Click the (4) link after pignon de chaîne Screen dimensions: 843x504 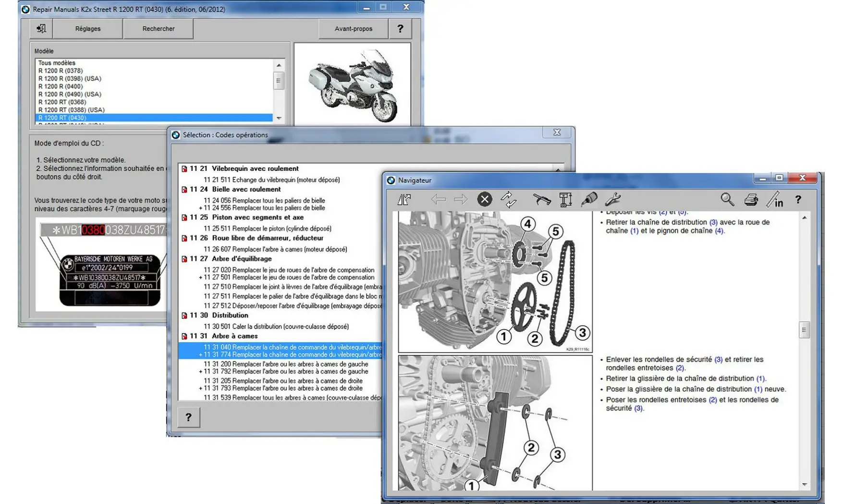click(x=719, y=231)
